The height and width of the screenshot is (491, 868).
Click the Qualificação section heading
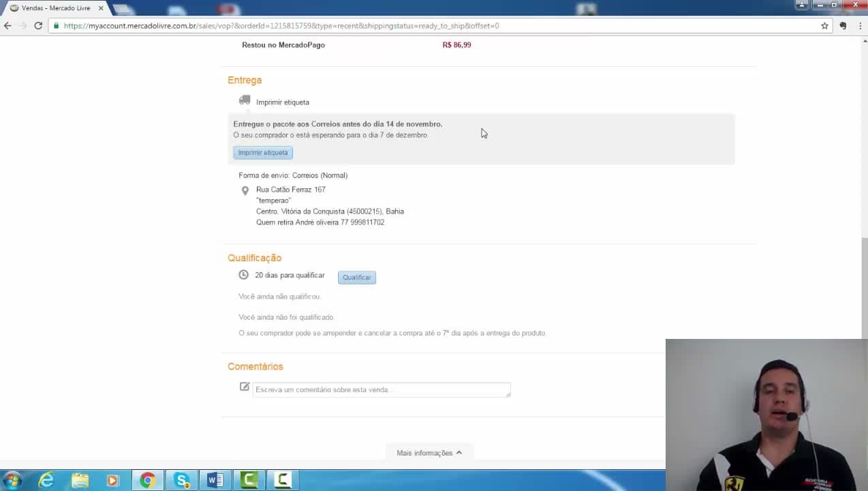[254, 258]
